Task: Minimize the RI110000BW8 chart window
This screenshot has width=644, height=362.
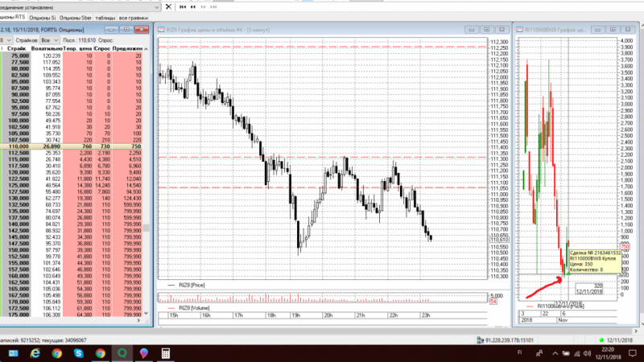Action: tap(597, 30)
